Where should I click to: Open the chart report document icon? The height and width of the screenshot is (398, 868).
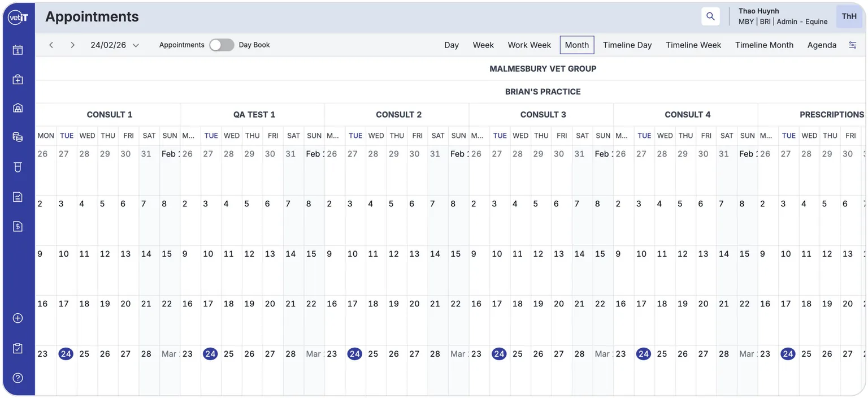tap(18, 197)
